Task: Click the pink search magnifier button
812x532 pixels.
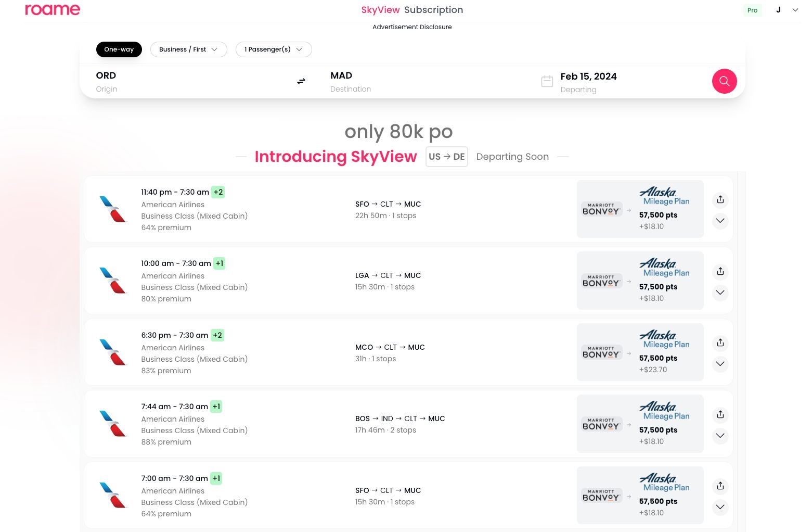Action: [x=724, y=81]
